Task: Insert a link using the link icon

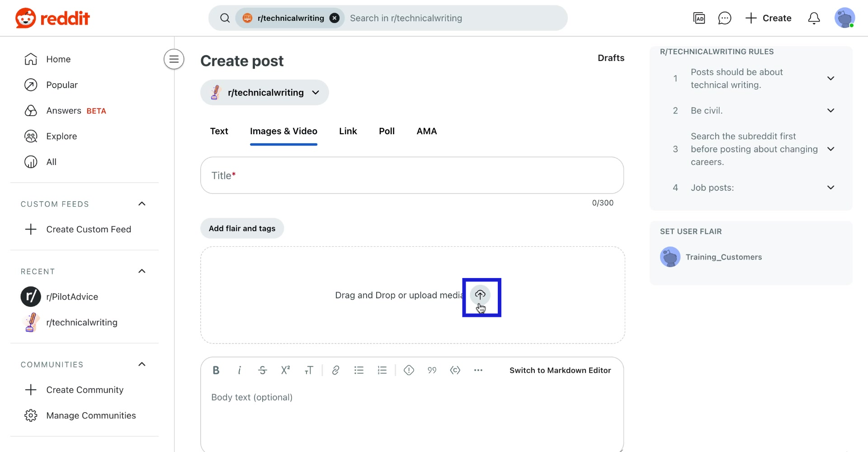Action: click(x=335, y=370)
